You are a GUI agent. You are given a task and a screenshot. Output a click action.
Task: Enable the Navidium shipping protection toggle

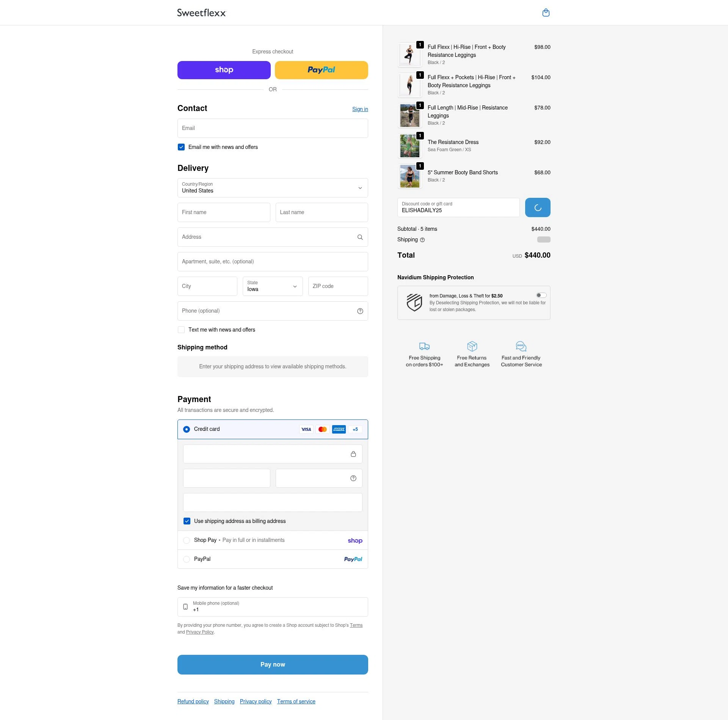tap(541, 295)
